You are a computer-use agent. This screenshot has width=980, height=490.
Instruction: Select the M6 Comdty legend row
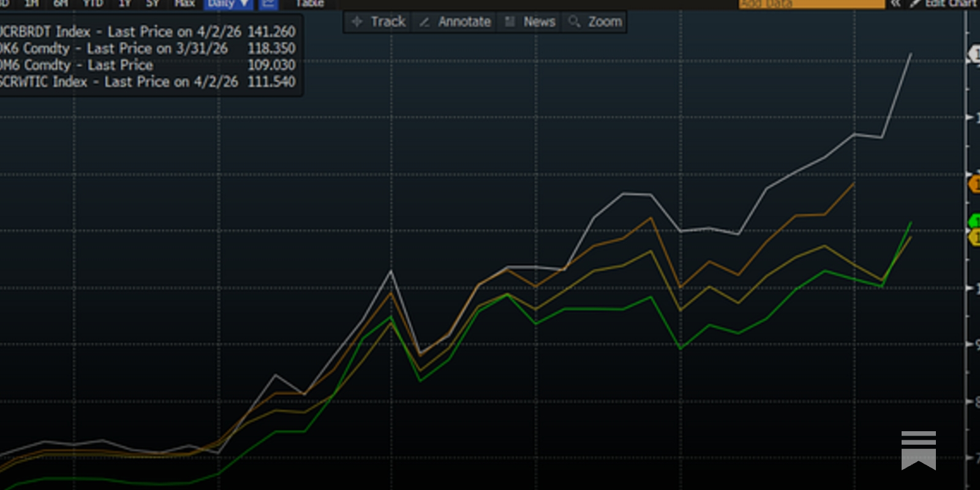point(148,65)
